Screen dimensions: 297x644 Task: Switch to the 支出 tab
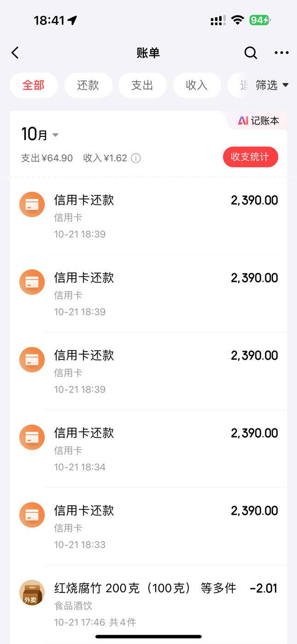click(x=142, y=85)
